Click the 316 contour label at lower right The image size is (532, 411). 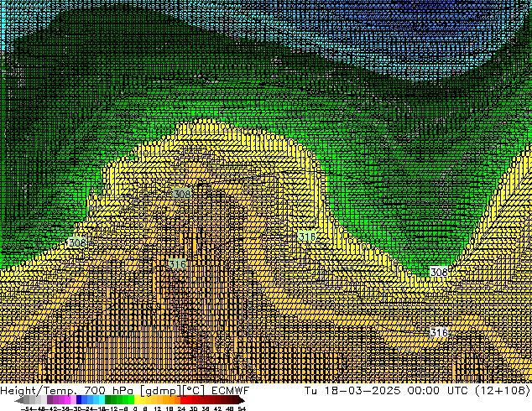click(x=439, y=332)
